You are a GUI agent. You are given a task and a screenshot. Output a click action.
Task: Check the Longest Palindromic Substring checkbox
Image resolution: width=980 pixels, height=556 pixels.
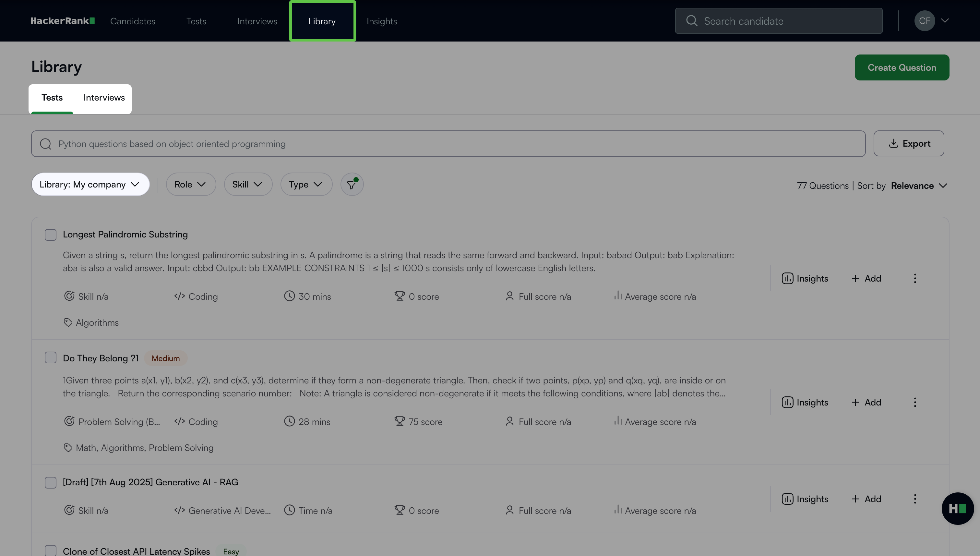coord(50,235)
